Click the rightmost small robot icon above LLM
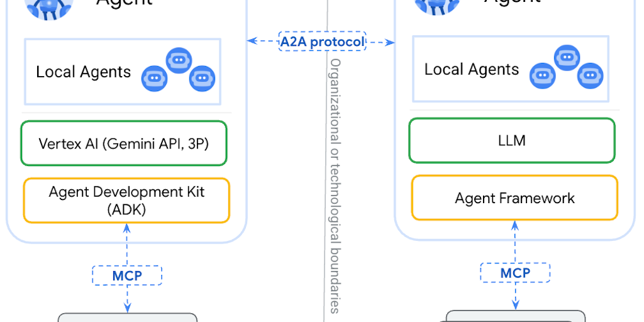This screenshot has width=644, height=322. click(590, 76)
